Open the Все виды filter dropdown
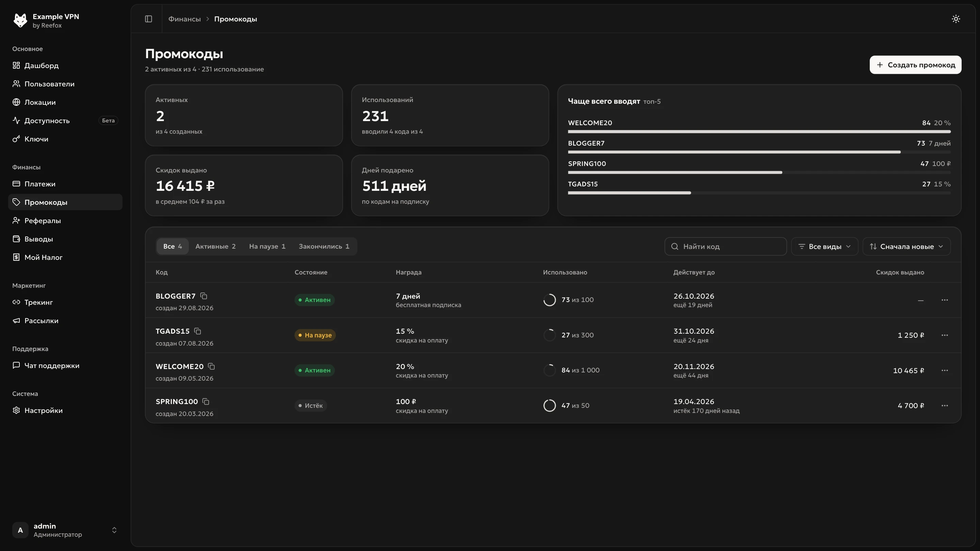The height and width of the screenshot is (551, 980). tap(824, 246)
